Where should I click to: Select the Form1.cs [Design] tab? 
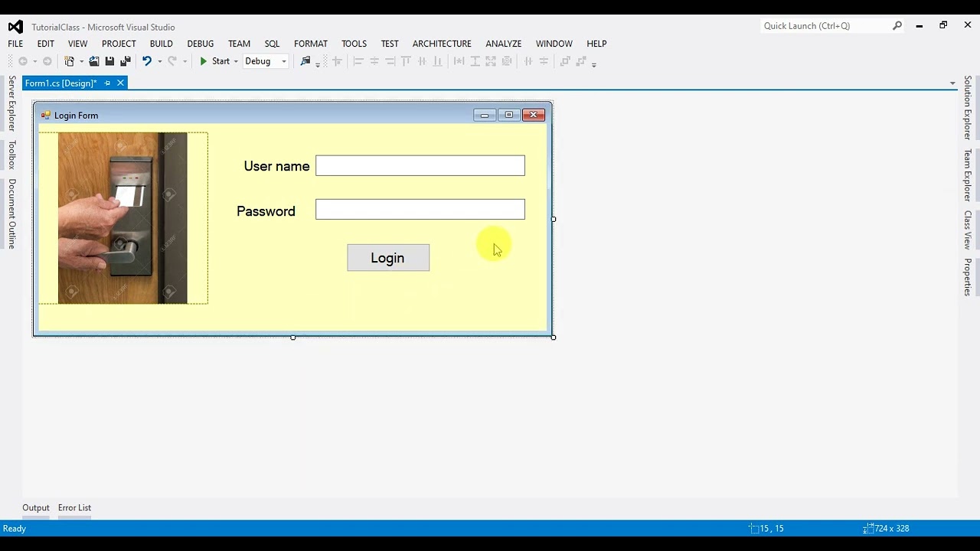[60, 83]
